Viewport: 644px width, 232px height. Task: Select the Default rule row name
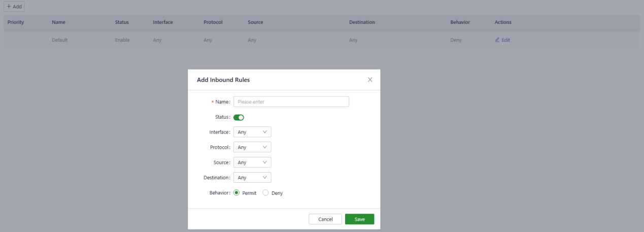click(x=60, y=40)
